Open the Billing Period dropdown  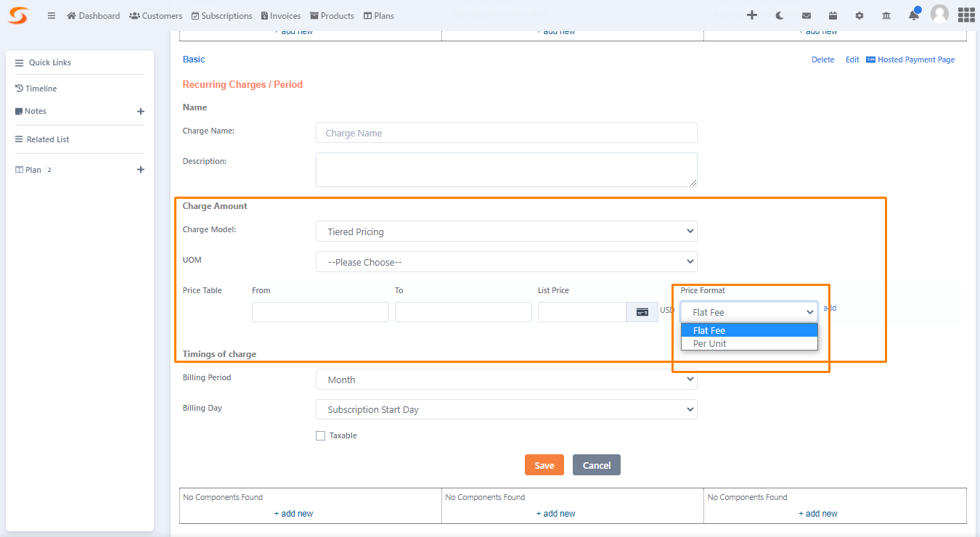(506, 379)
